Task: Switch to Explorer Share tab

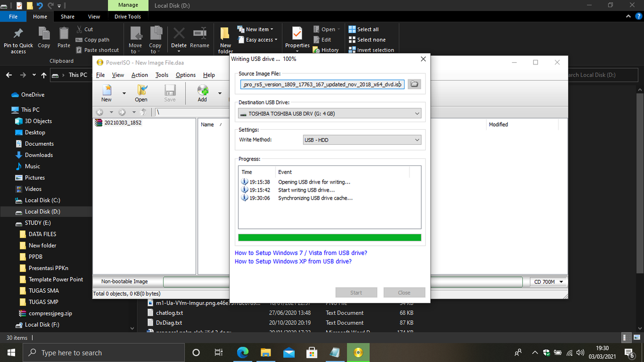Action: coord(67,17)
